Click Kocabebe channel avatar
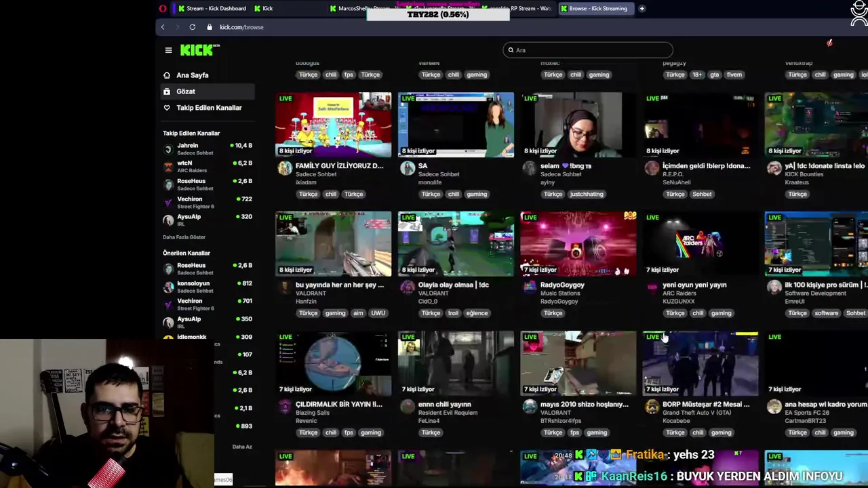The width and height of the screenshot is (868, 488). coord(652,407)
